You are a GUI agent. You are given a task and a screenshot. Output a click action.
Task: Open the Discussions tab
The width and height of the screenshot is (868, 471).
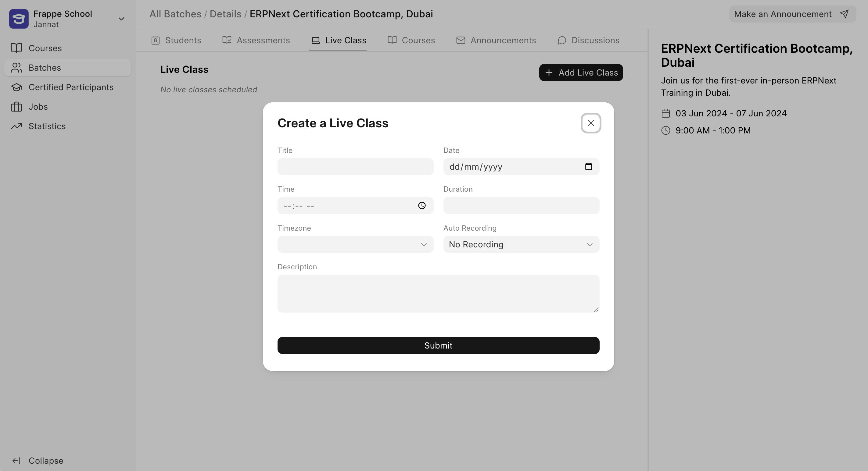coord(588,41)
